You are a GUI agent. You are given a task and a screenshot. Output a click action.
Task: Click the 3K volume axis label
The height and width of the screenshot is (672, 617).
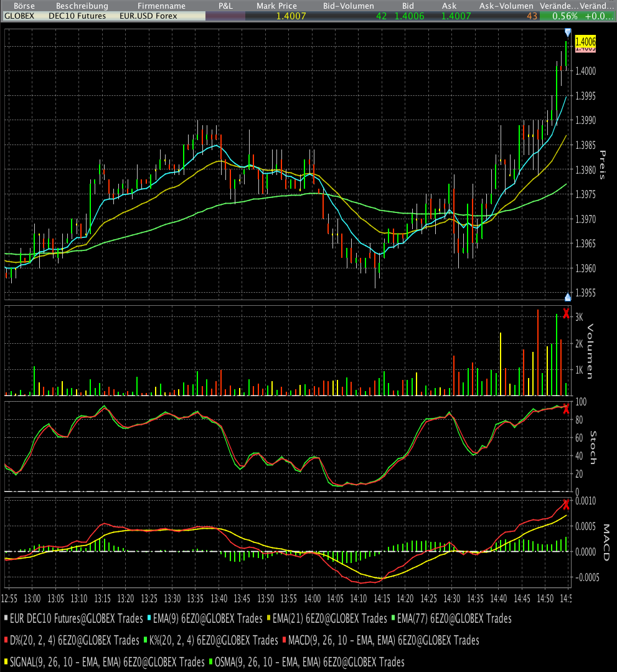click(x=579, y=317)
